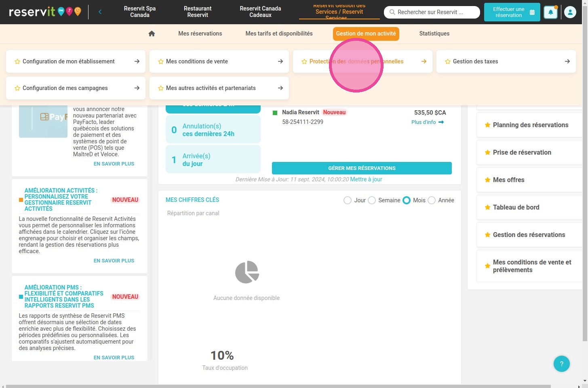Click Amélioration PMS news headline
588x388 pixels.
(64, 296)
